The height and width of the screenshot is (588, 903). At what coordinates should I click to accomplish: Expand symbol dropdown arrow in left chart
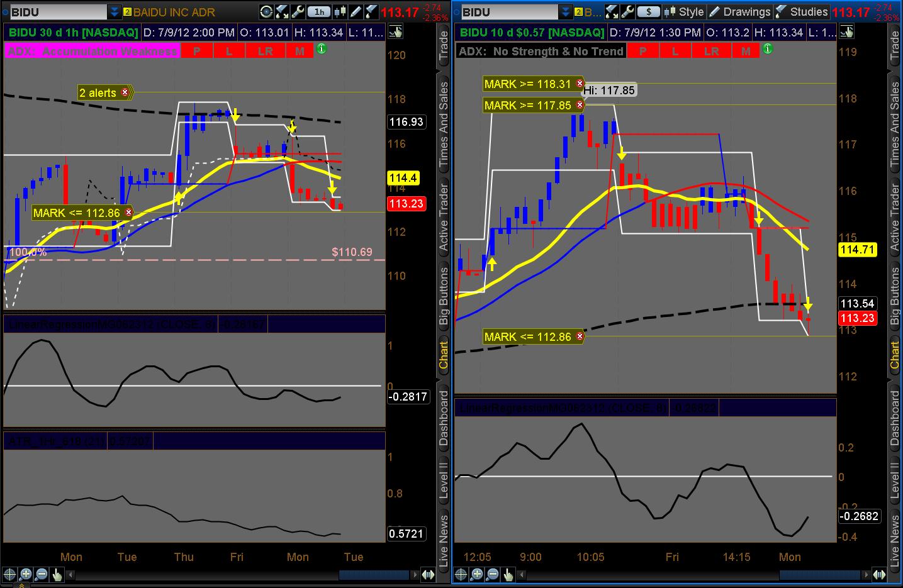pos(114,12)
